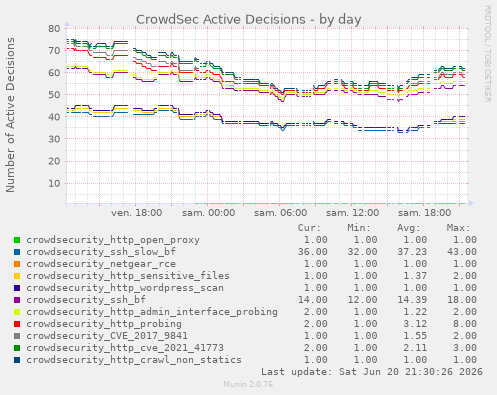Viewport: 497px width, 395px height.
Task: Select the crowdsecurity_netgear_rce legend label
Action: click(x=101, y=264)
